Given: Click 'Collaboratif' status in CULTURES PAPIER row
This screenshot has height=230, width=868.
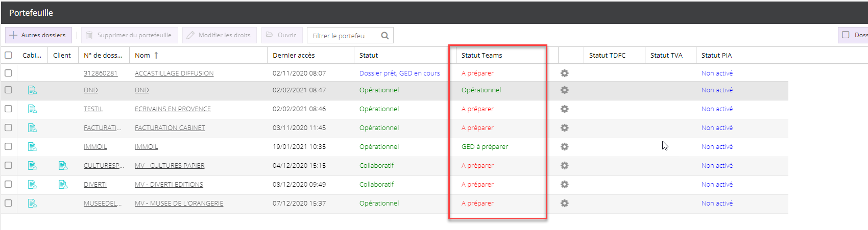Looking at the screenshot, I should 376,166.
